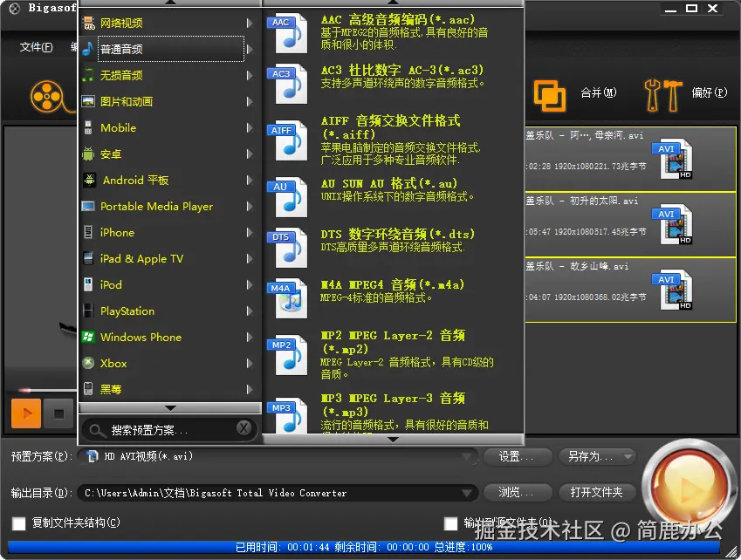Expand the iPhone submenu arrow
The height and width of the screenshot is (560, 741).
click(x=250, y=232)
